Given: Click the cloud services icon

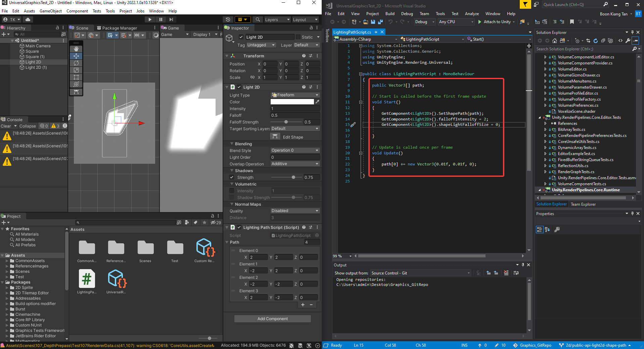Looking at the screenshot, I should tap(28, 19).
